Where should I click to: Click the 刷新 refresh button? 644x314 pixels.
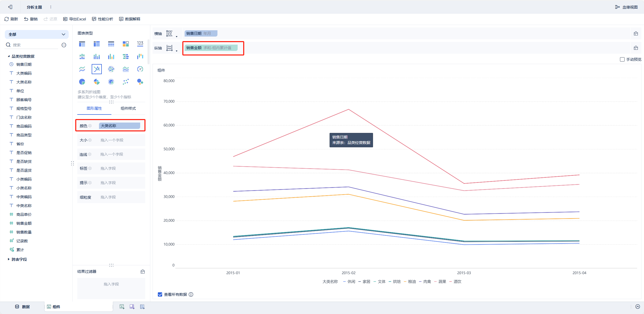11,19
